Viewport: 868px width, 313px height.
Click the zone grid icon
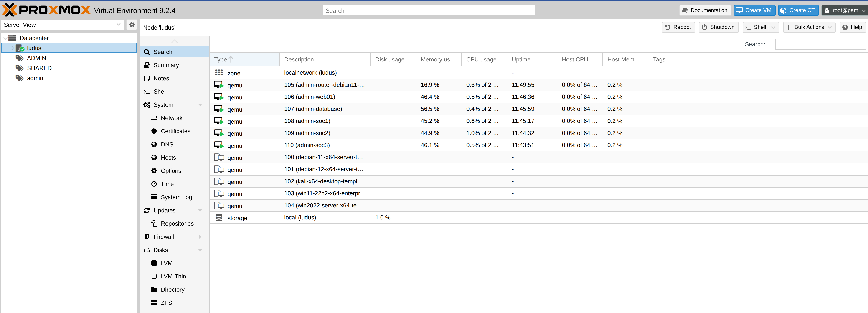[219, 72]
